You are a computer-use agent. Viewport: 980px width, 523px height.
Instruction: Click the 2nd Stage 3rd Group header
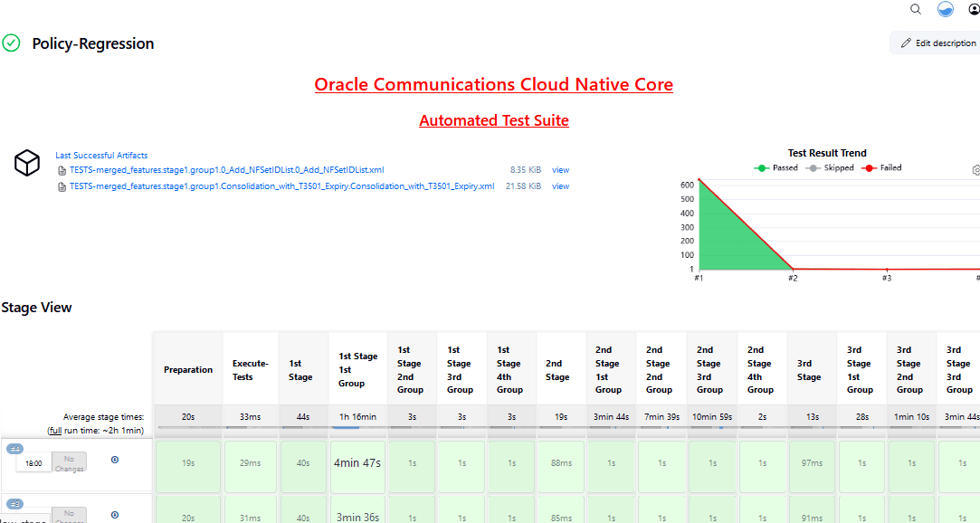point(712,370)
